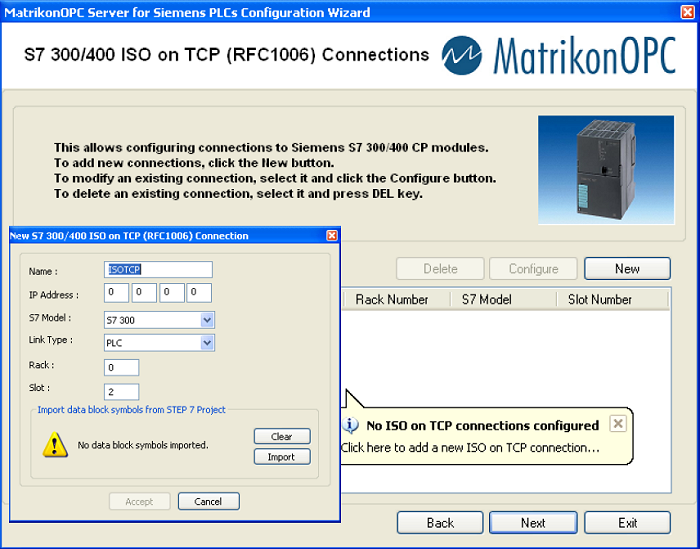700x549 pixels.
Task: Dismiss the balloon tip with its X button
Action: point(618,423)
